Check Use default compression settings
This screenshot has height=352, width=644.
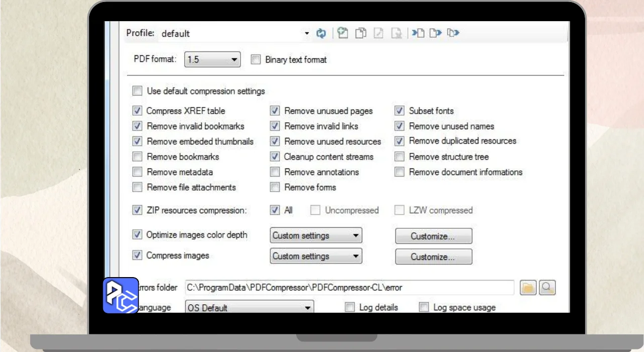point(137,91)
